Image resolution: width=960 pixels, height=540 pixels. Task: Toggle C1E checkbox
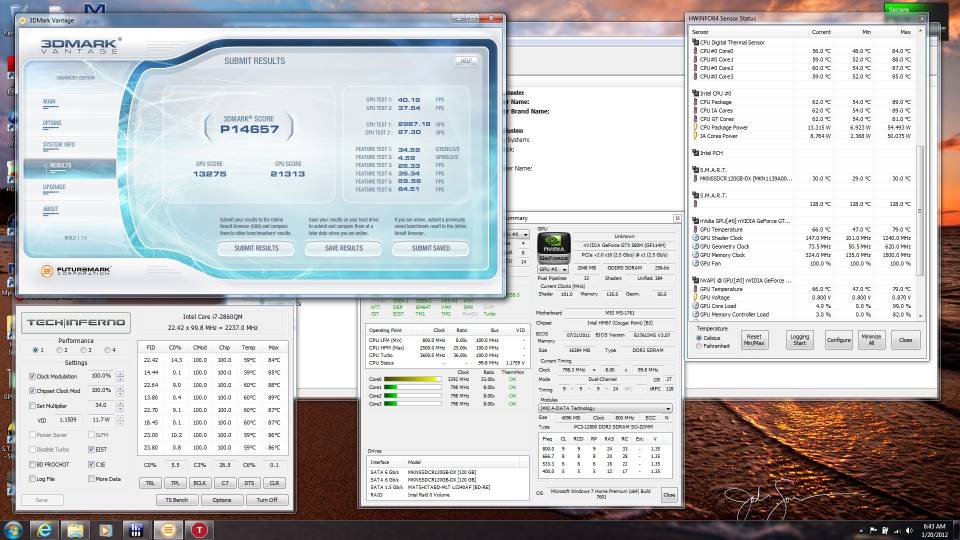click(x=91, y=464)
